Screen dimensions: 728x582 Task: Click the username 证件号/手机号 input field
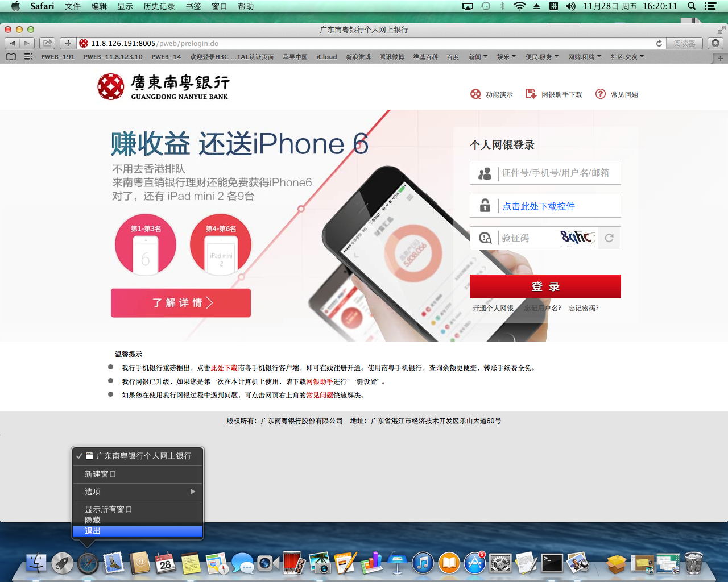coord(545,173)
